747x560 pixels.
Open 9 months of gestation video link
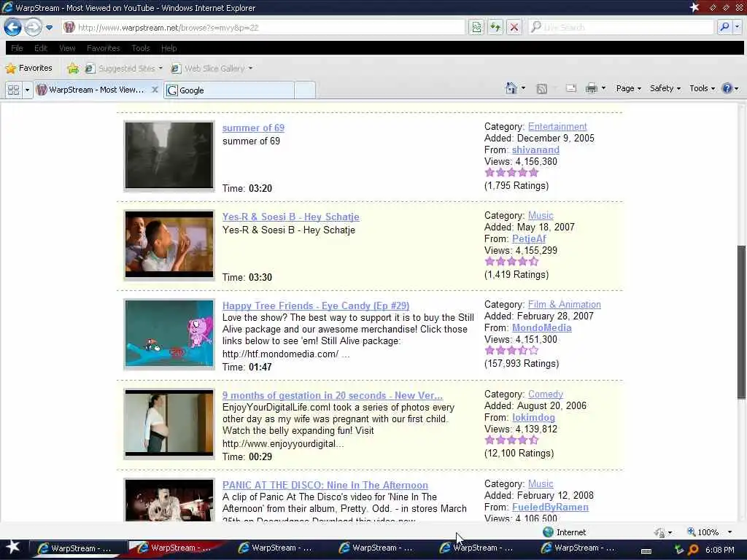[333, 395]
